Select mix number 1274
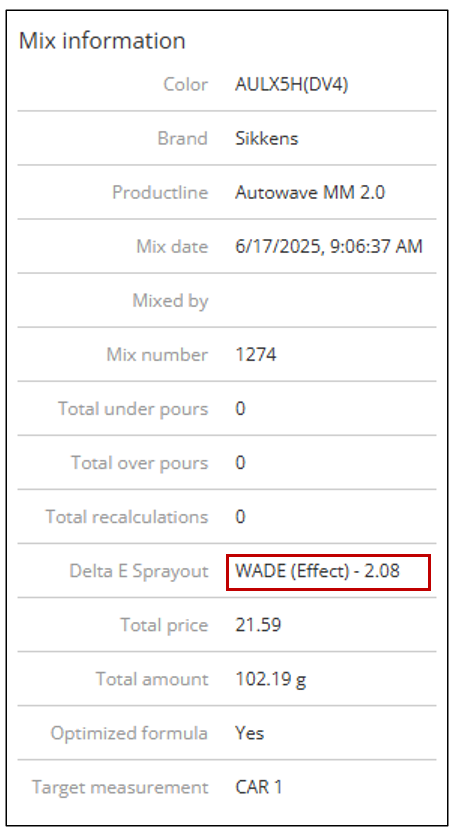This screenshot has height=833, width=453. click(x=255, y=354)
